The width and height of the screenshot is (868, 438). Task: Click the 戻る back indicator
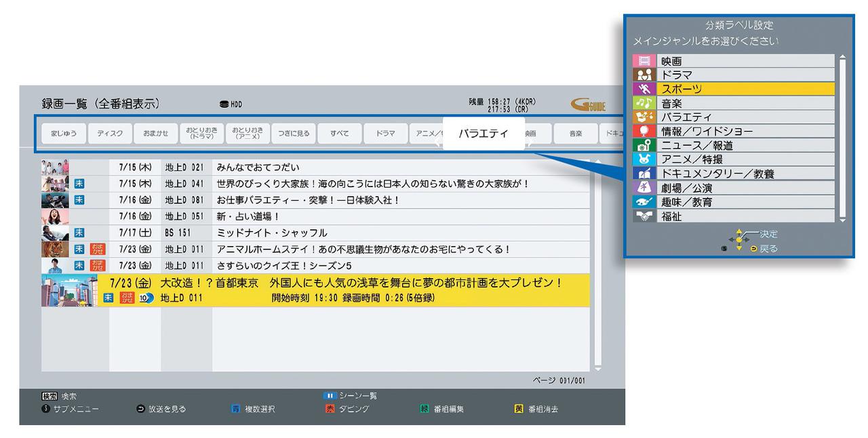pyautogui.click(x=764, y=249)
